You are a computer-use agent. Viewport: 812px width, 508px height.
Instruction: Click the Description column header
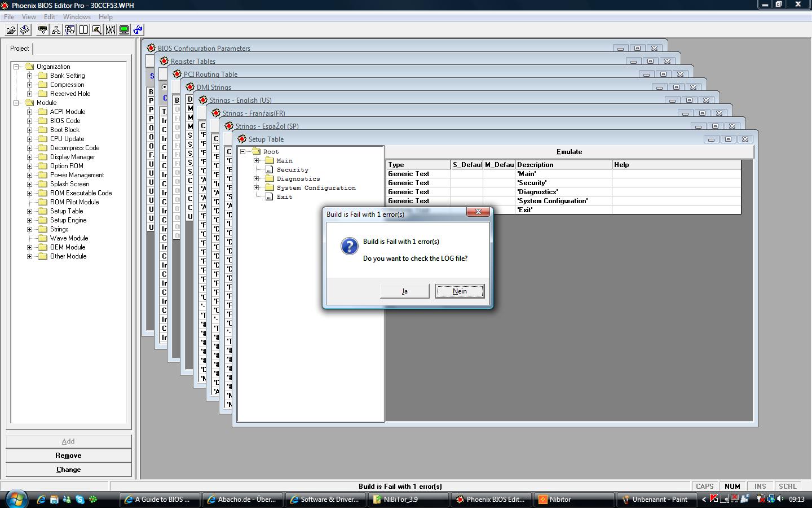coord(563,165)
